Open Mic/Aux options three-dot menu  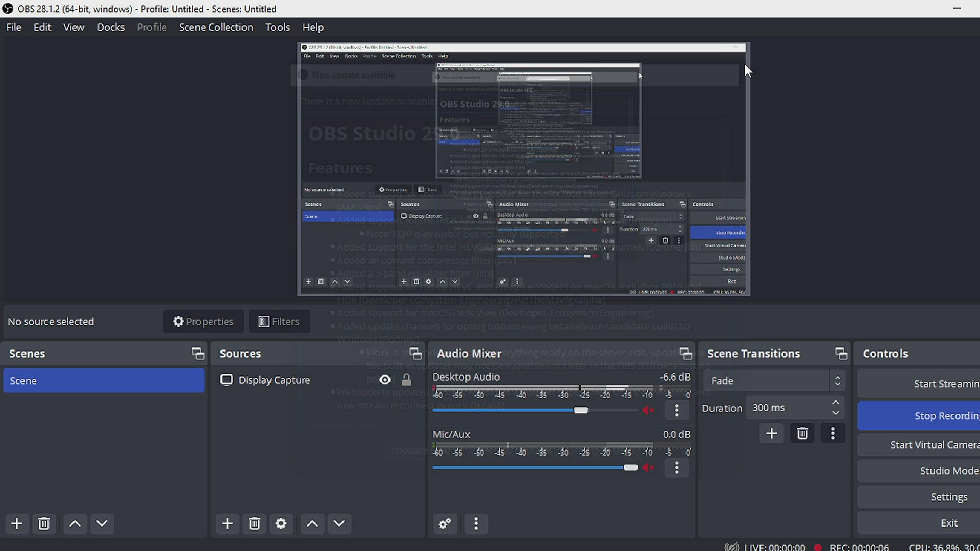pyautogui.click(x=677, y=467)
